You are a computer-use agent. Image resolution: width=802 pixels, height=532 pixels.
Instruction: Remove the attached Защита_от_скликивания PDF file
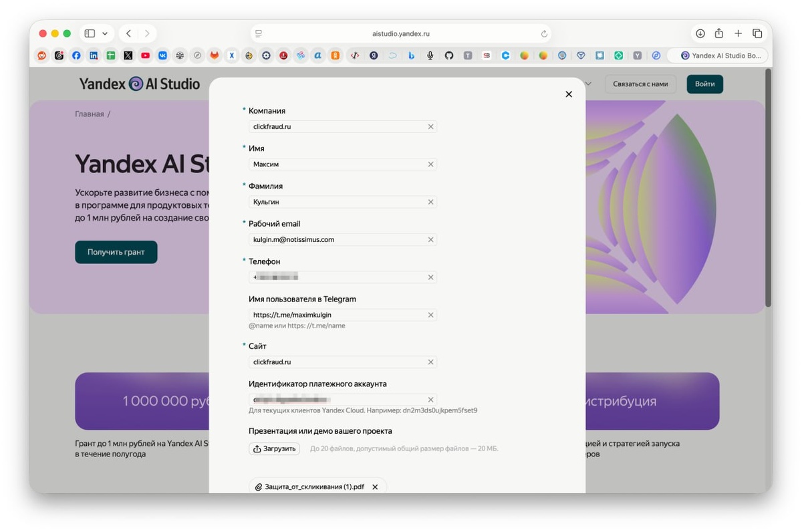click(375, 487)
